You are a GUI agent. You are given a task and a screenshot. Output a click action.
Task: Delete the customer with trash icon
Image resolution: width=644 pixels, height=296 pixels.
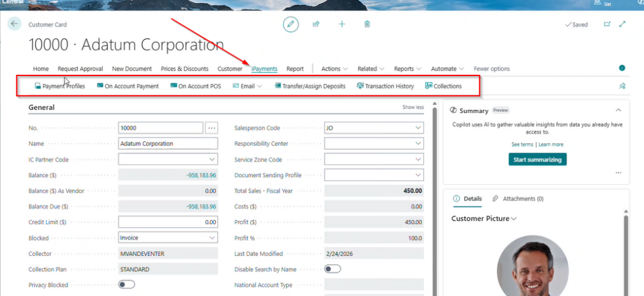[367, 25]
